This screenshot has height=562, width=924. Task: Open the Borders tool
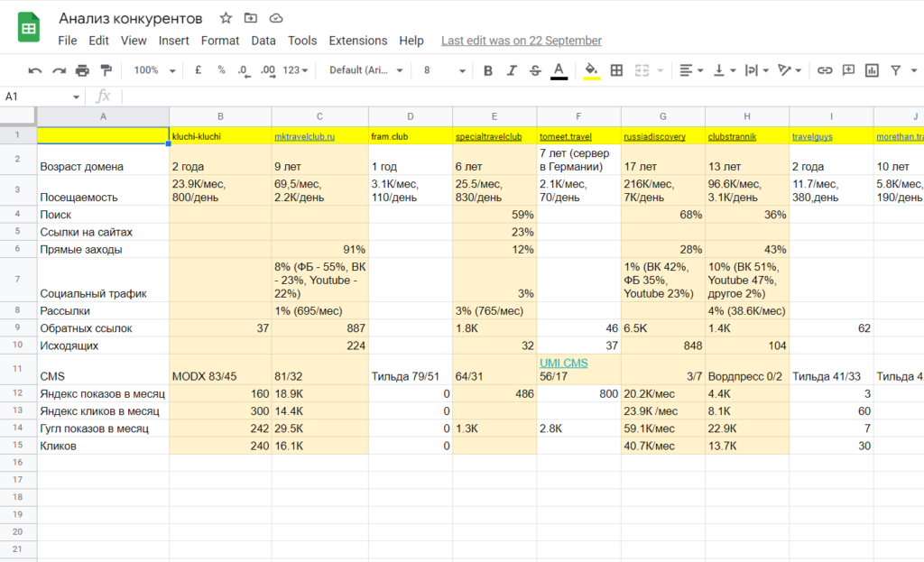(x=616, y=70)
